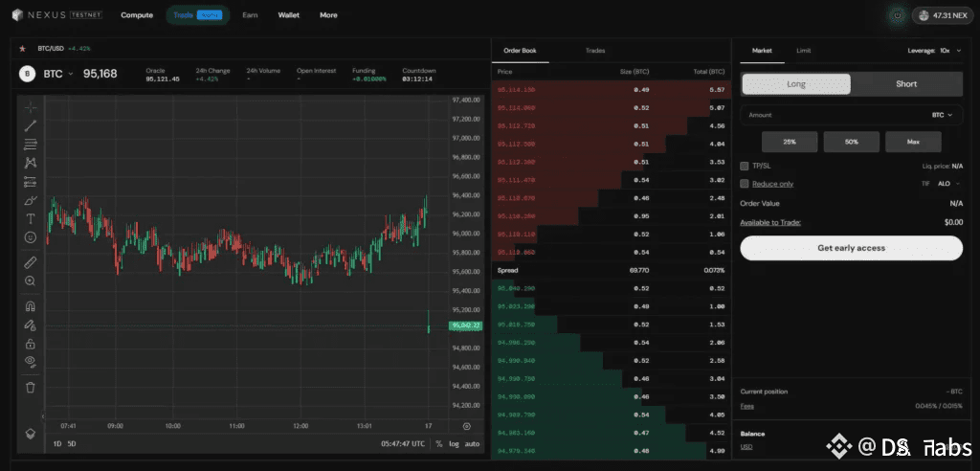Select the Market order tab
This screenshot has height=471, width=980.
tap(762, 51)
